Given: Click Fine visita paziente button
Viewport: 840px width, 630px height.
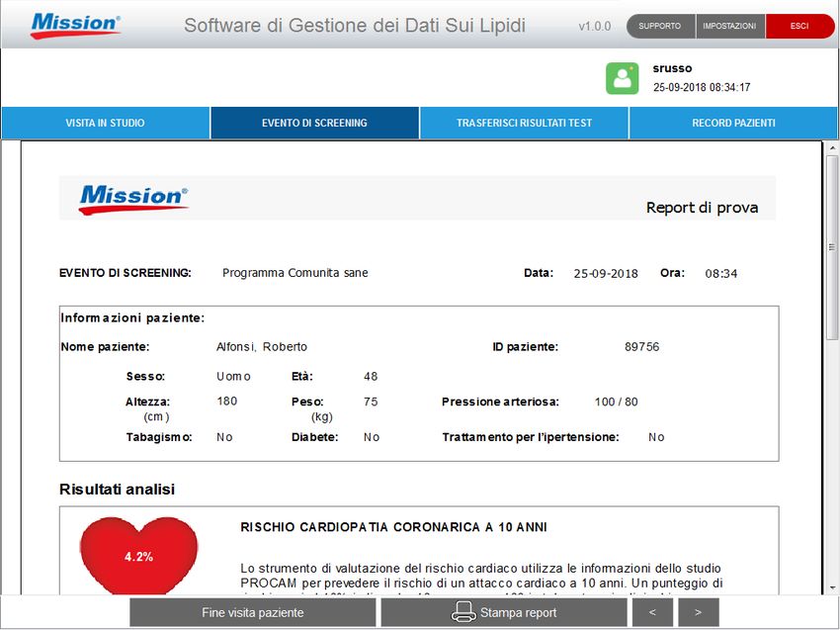Looking at the screenshot, I should [252, 612].
